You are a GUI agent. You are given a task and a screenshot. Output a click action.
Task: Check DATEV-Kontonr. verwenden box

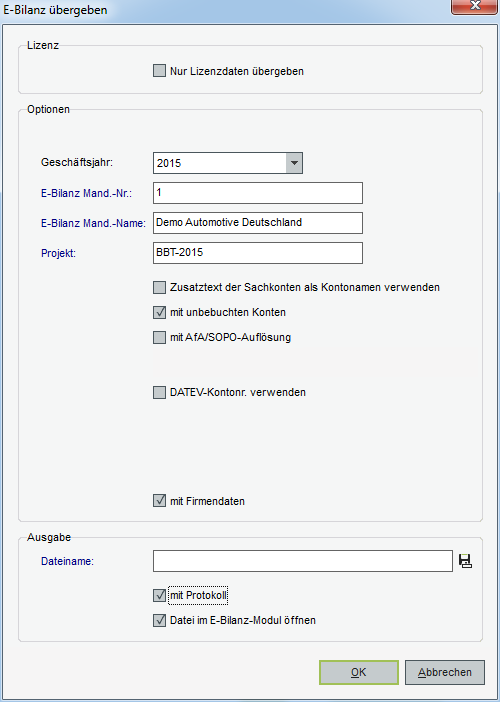[x=159, y=392]
